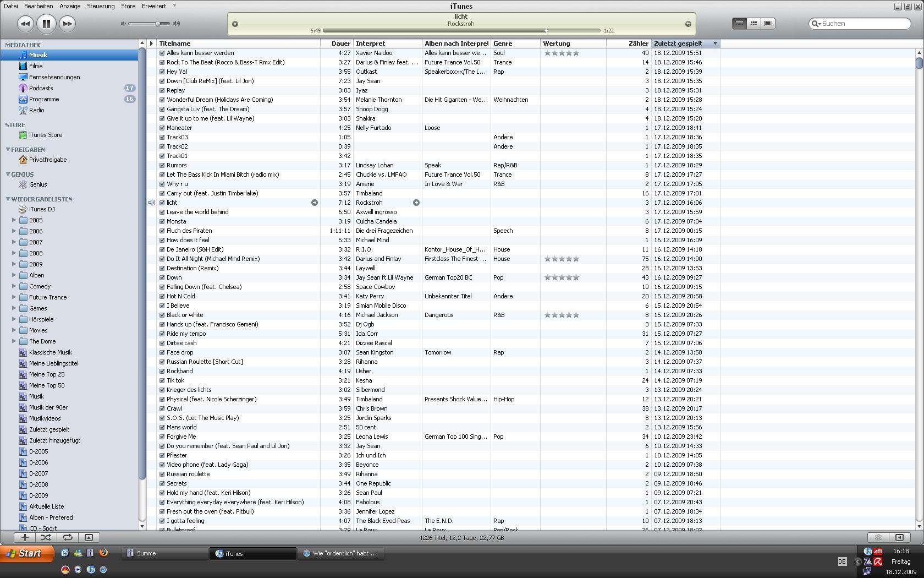Image resolution: width=924 pixels, height=578 pixels.
Task: Pause the currently playing song
Action: [x=46, y=24]
